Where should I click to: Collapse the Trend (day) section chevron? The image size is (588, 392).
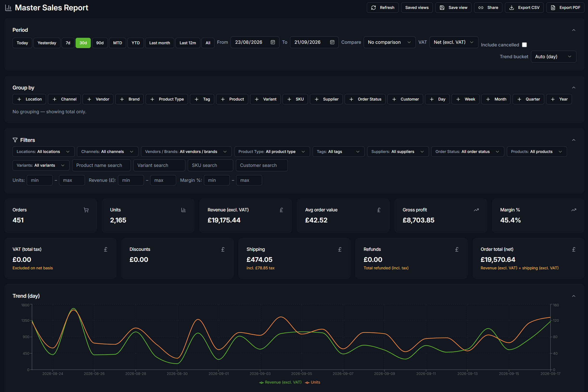pyautogui.click(x=574, y=296)
